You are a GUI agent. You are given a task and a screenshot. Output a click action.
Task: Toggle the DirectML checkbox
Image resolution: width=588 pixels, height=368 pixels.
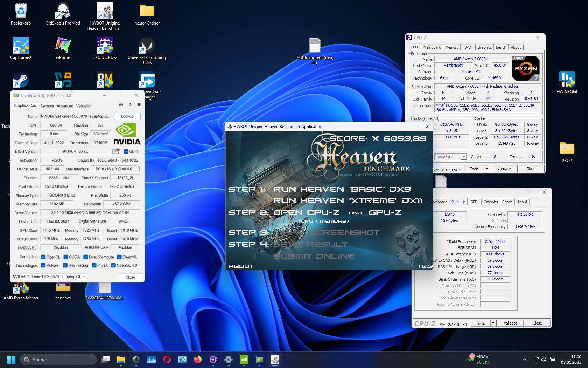[119, 257]
